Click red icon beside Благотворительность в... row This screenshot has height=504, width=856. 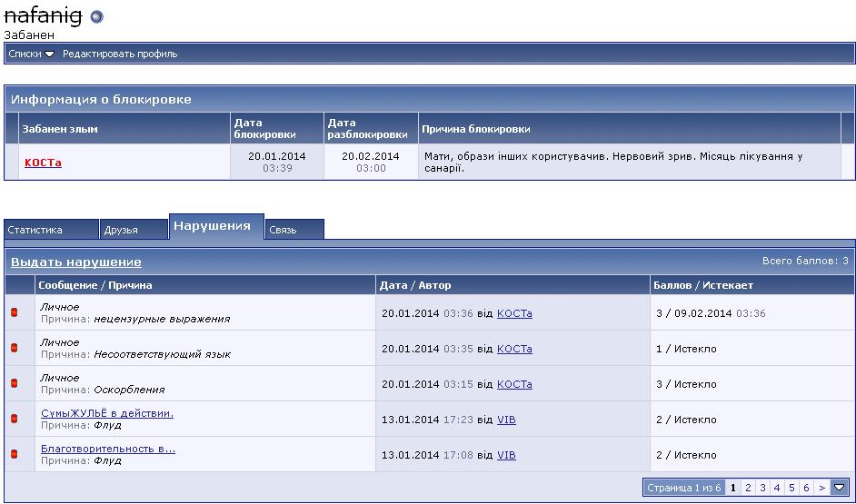point(14,454)
